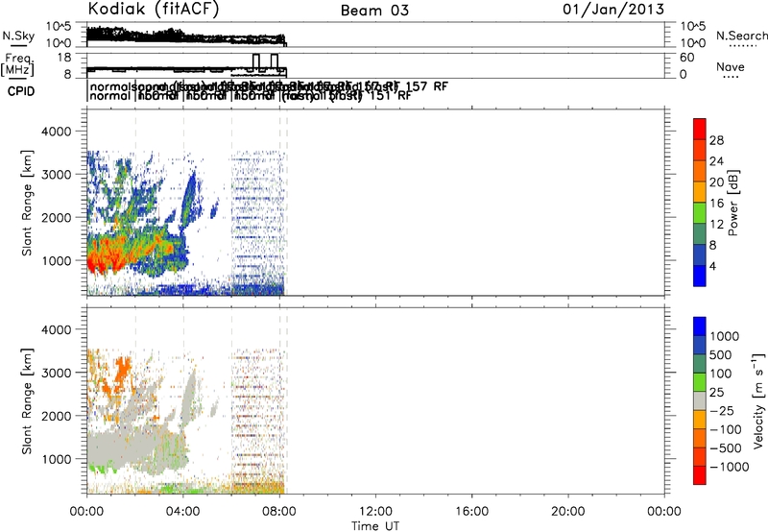Click the 'Nave' legend label
768x532 pixels.
(731, 67)
